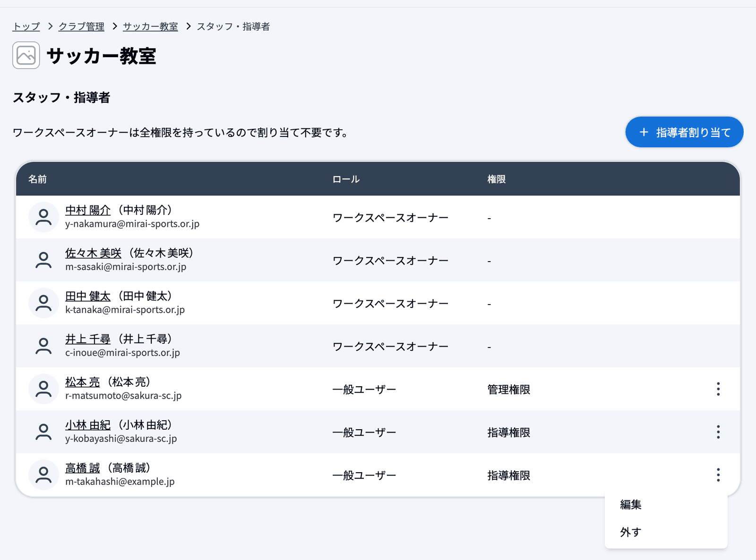Open the 中村 陽介 profile link

click(88, 210)
